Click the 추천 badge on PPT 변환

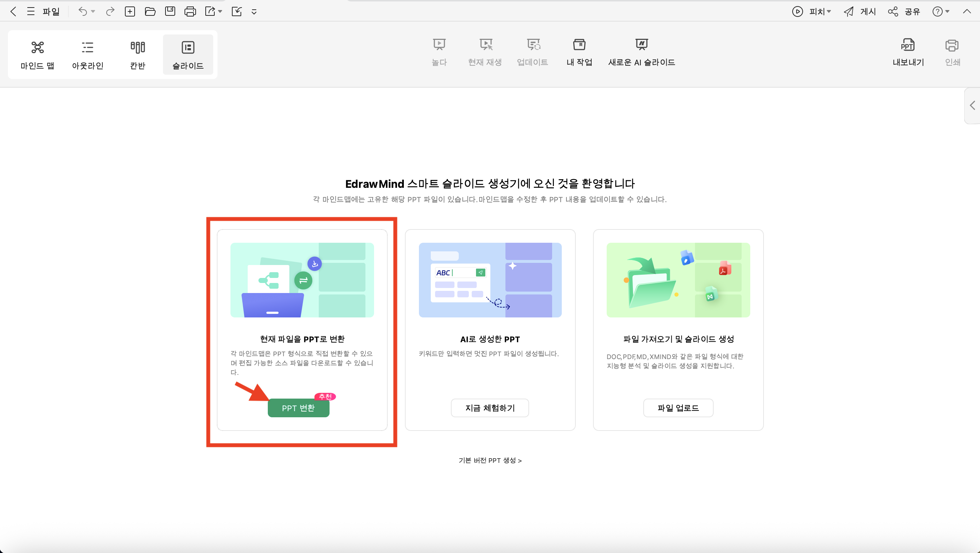coord(325,396)
